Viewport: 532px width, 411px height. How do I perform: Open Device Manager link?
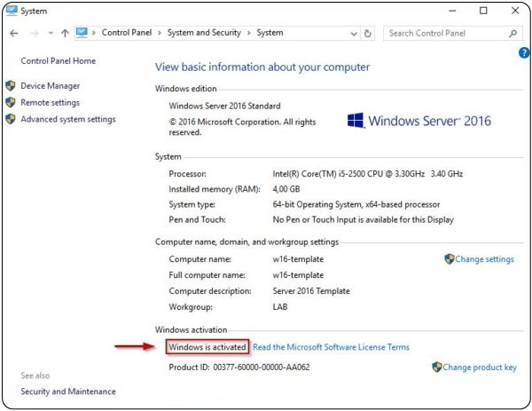point(51,86)
